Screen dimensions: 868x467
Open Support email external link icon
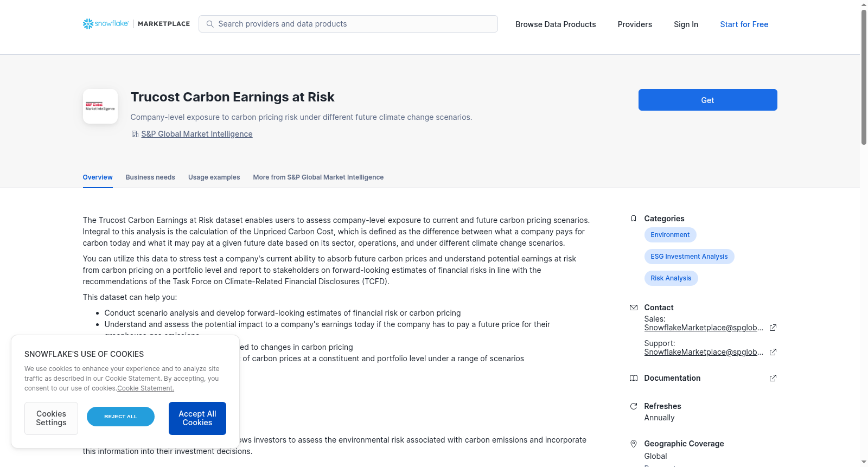point(773,352)
